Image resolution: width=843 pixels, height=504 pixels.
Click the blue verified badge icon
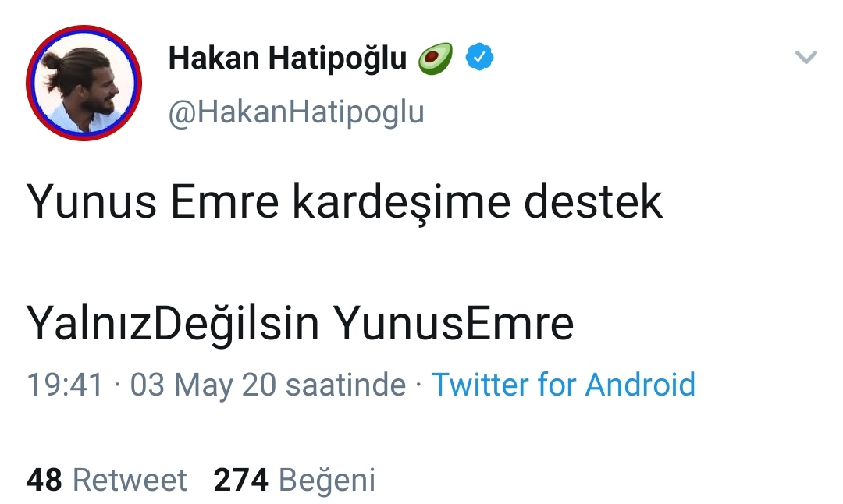coord(479,57)
